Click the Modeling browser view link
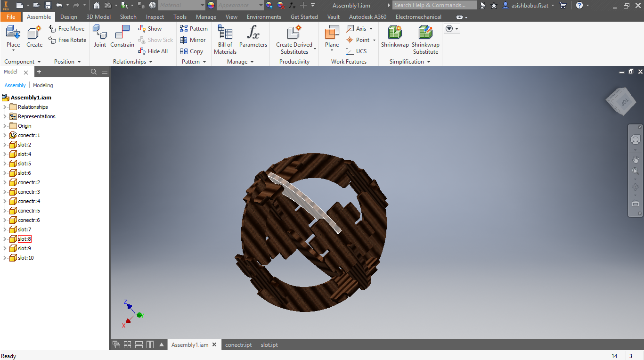The height and width of the screenshot is (360, 644). point(43,85)
